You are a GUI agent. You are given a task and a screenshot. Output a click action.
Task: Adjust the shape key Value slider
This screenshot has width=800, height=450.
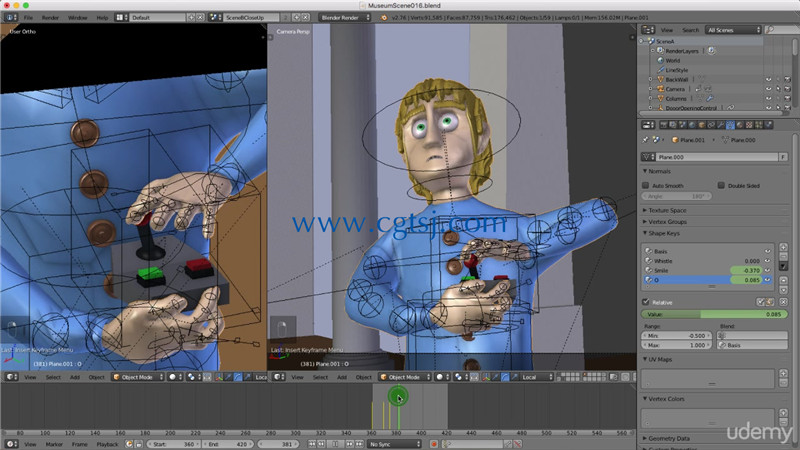714,314
